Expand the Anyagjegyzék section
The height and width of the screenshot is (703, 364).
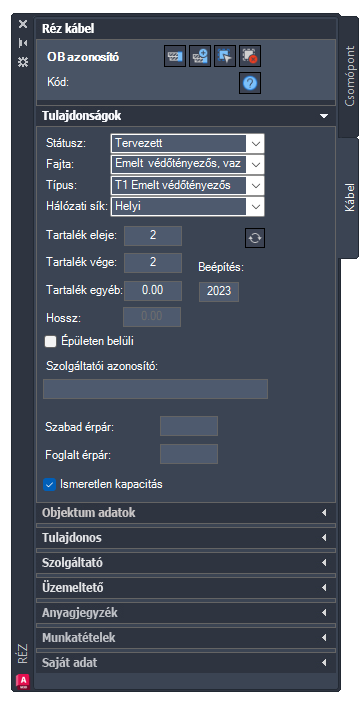(x=186, y=612)
